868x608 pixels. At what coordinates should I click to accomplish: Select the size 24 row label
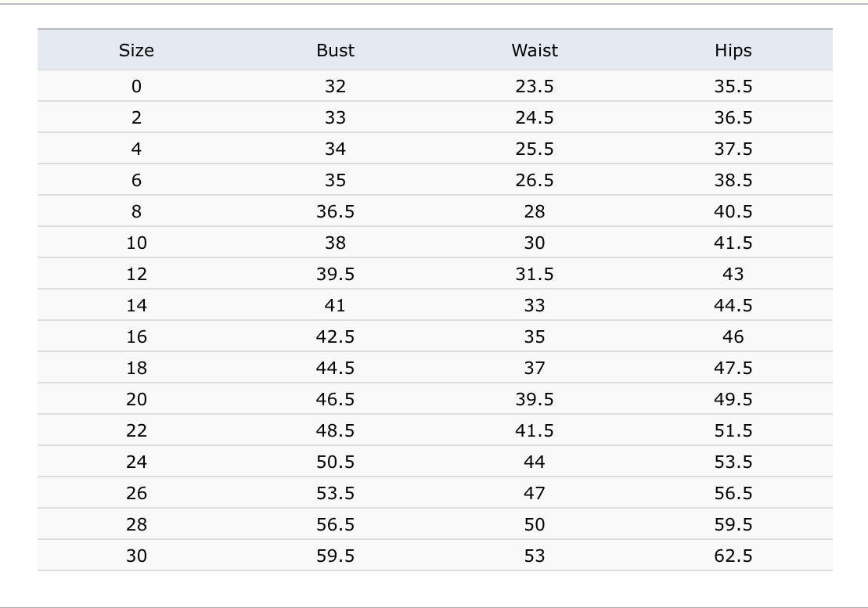click(x=136, y=462)
